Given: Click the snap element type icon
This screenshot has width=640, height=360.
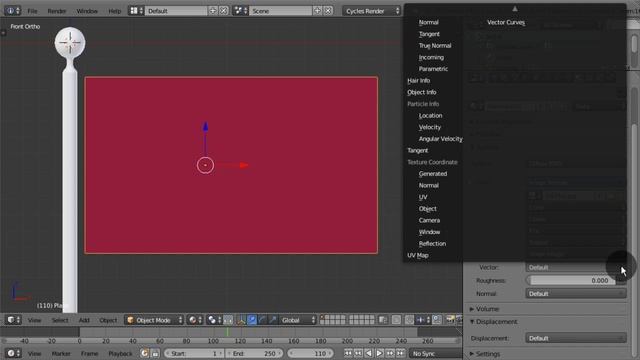Looking at the screenshot, I should 423,320.
